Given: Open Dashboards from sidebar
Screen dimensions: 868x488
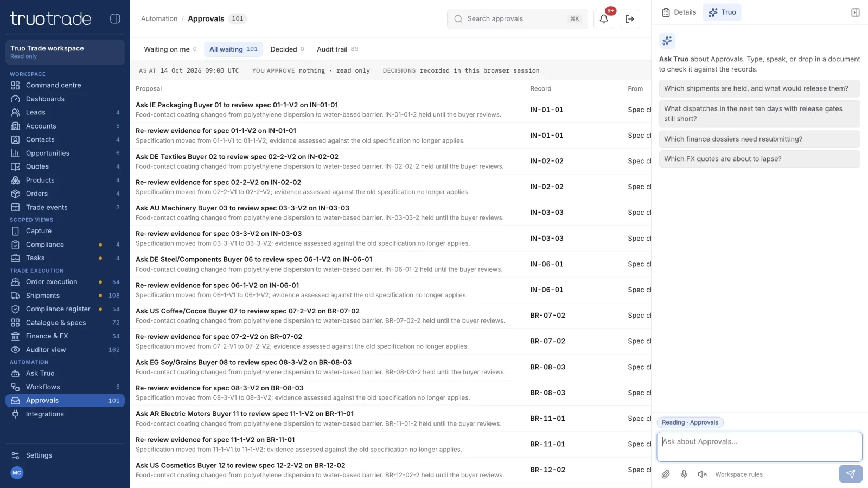Looking at the screenshot, I should point(65,99).
